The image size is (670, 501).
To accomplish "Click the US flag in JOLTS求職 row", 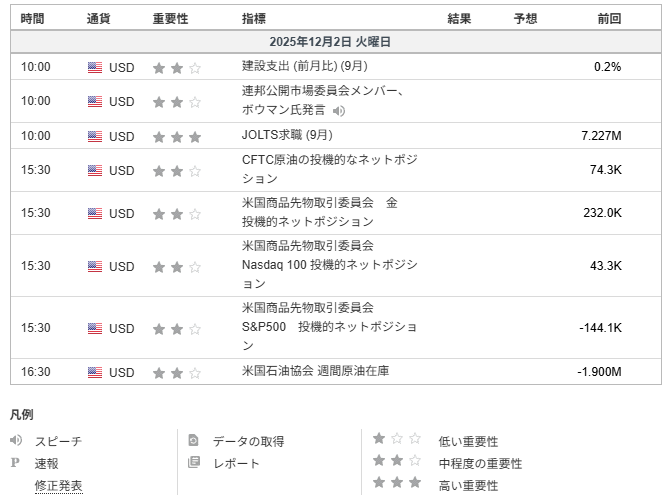I will 95,137.
